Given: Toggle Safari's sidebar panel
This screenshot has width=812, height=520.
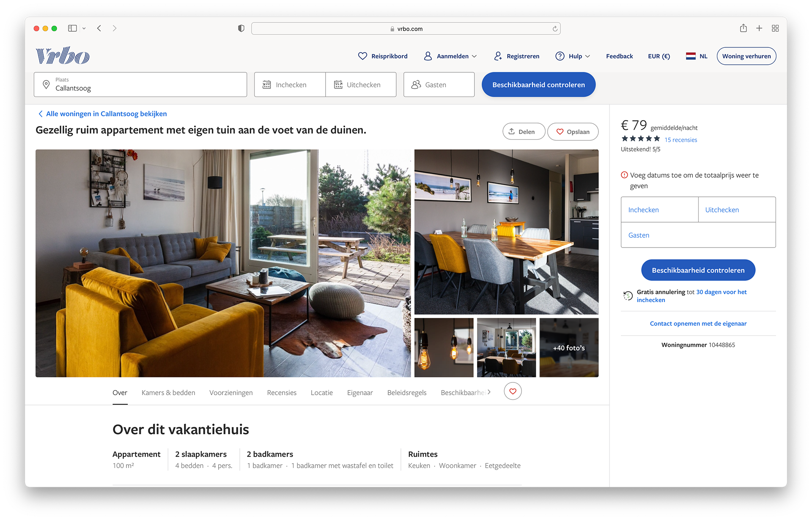Looking at the screenshot, I should pyautogui.click(x=72, y=28).
